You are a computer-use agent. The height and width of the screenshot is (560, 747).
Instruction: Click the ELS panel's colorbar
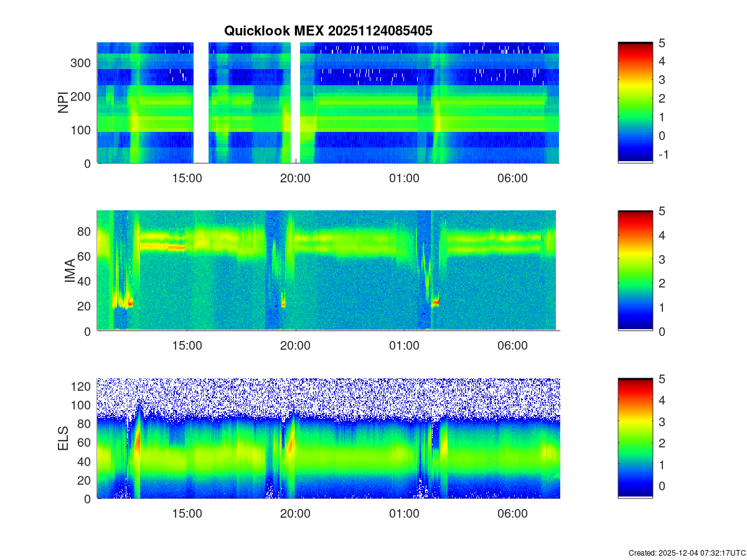pyautogui.click(x=635, y=438)
